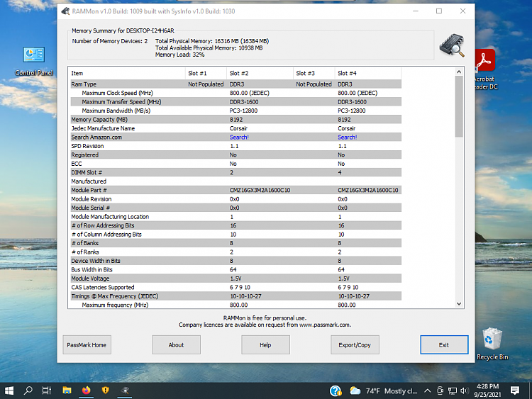Select the Module Part # row label
This screenshot has height=399, width=532.
(89, 190)
